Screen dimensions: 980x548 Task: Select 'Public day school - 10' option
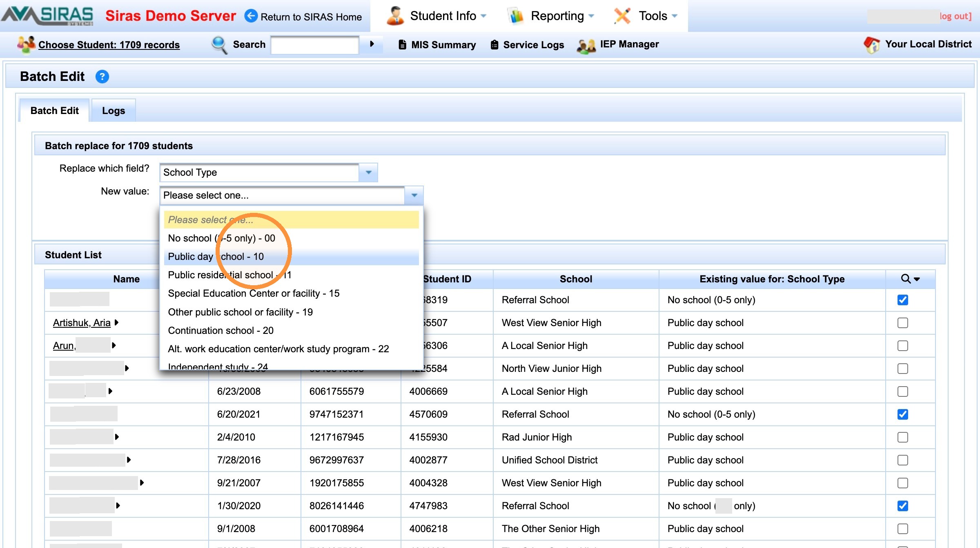(292, 257)
